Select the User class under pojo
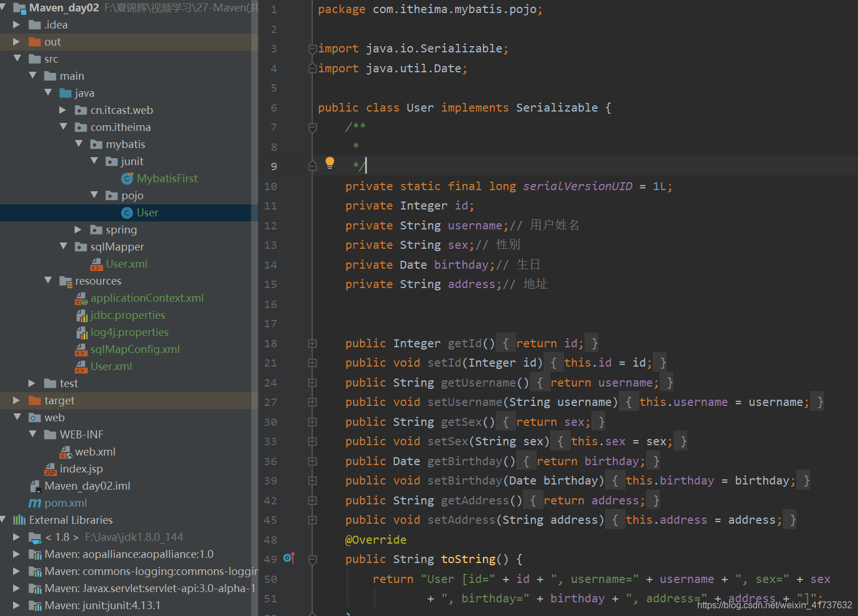 pos(148,212)
